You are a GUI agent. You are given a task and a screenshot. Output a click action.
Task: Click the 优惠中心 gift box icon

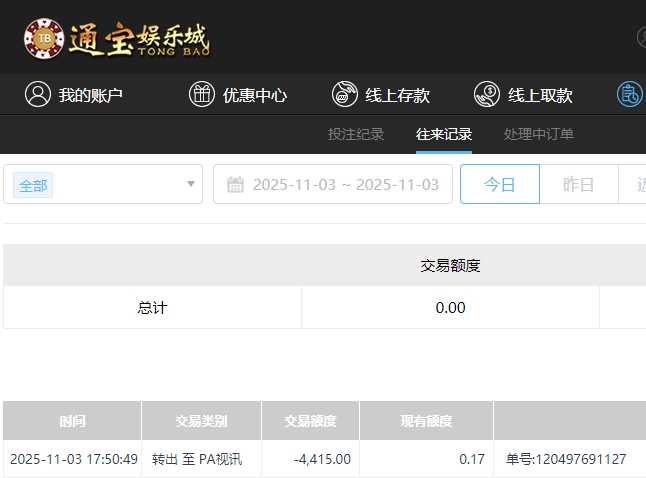(x=201, y=94)
